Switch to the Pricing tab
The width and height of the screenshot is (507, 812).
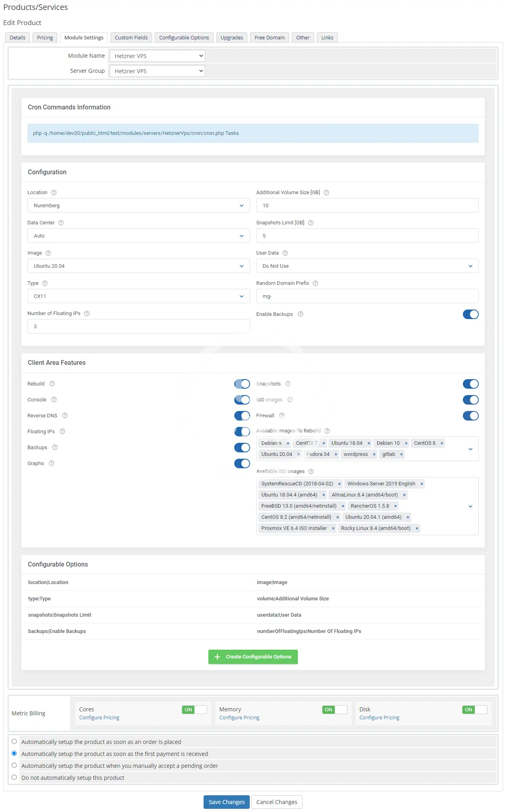pos(45,37)
